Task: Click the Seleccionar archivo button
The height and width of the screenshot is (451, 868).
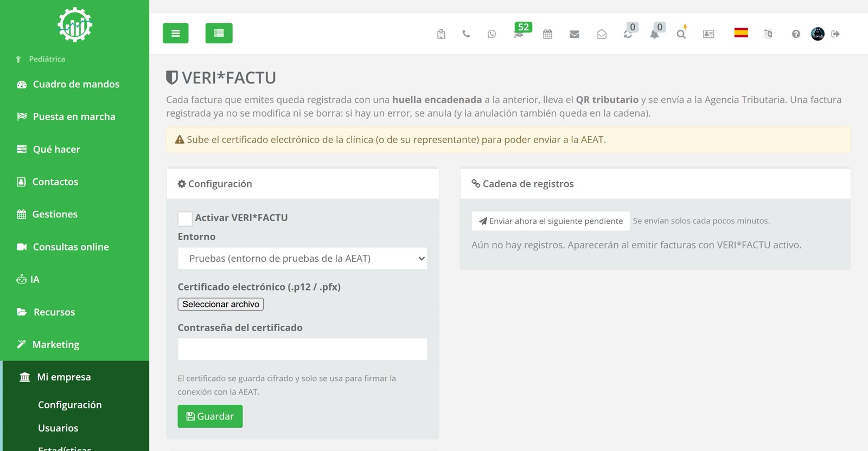Action: [221, 304]
